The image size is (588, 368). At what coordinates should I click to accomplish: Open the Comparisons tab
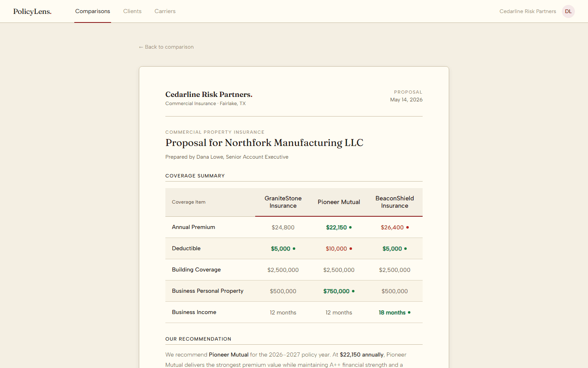click(x=93, y=11)
